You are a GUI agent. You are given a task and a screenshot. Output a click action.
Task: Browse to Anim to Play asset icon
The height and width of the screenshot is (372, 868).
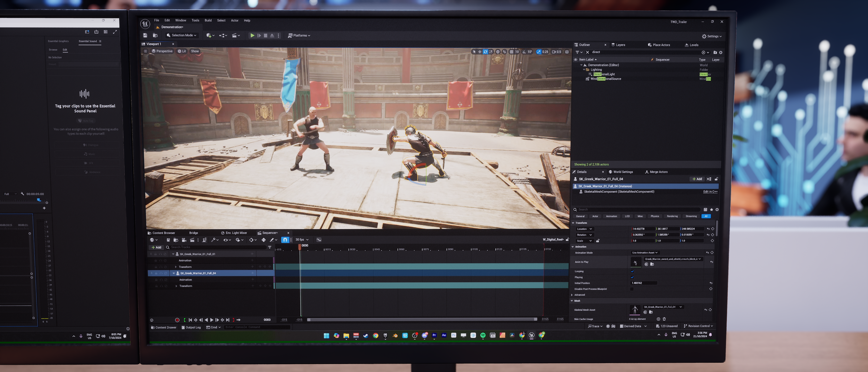[652, 264]
